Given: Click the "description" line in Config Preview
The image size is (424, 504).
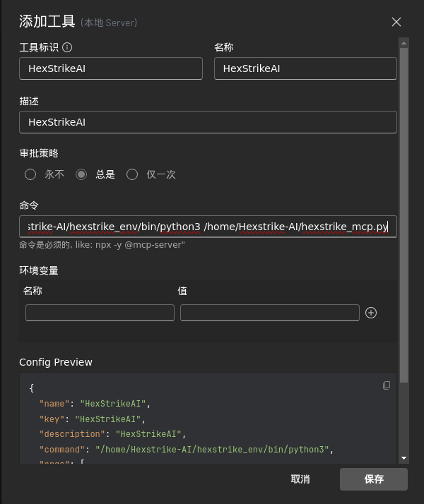Looking at the screenshot, I should pyautogui.click(x=105, y=434).
